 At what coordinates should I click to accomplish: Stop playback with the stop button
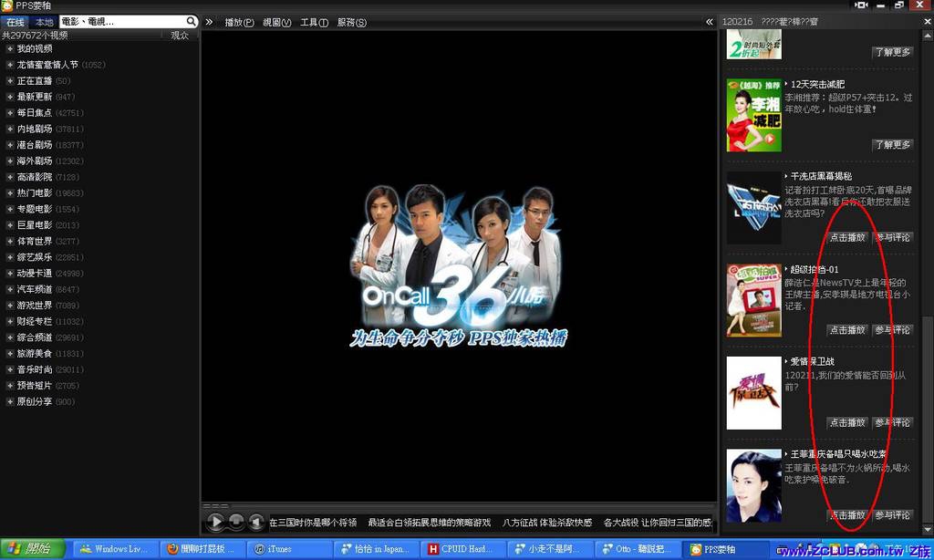236,522
